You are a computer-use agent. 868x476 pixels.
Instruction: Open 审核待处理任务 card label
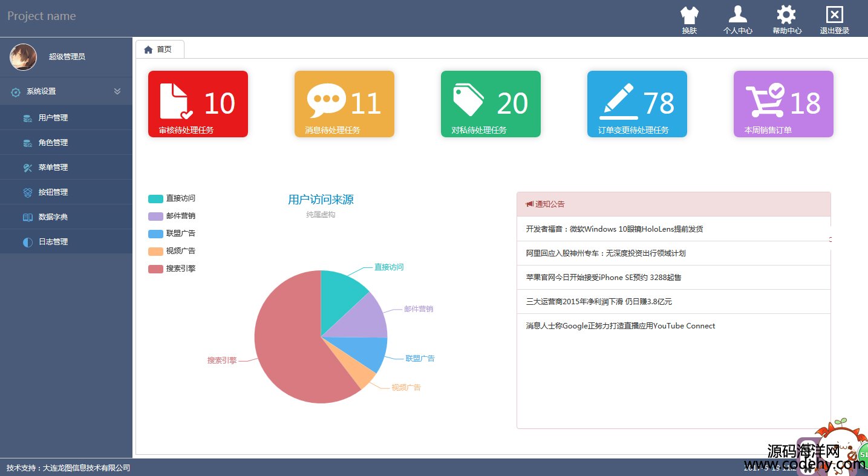pos(186,130)
